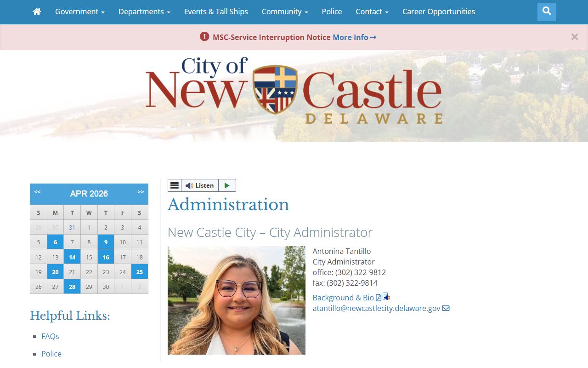Expand the Departments dropdown menu
The height and width of the screenshot is (368, 588).
click(144, 11)
